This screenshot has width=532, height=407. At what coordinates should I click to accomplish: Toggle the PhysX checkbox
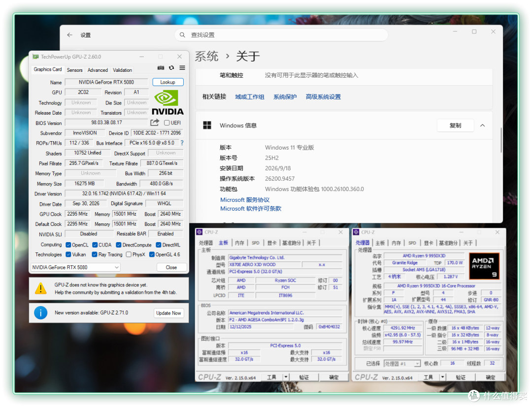click(129, 254)
